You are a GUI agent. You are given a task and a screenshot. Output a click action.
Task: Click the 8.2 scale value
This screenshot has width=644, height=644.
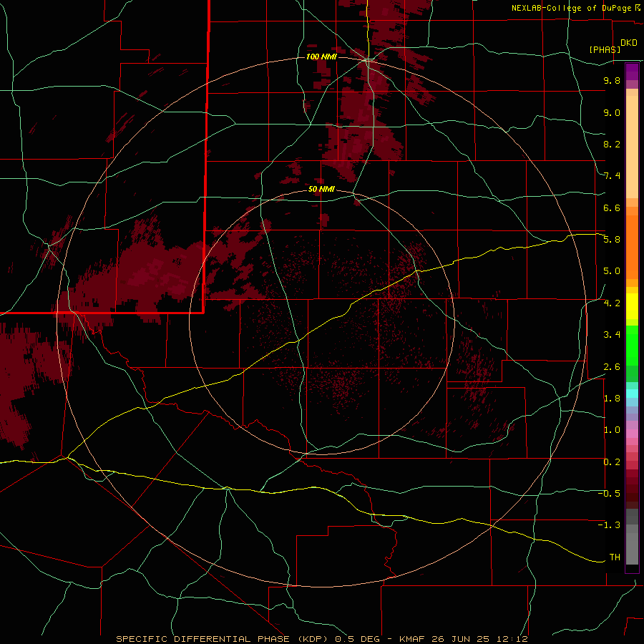coord(612,144)
